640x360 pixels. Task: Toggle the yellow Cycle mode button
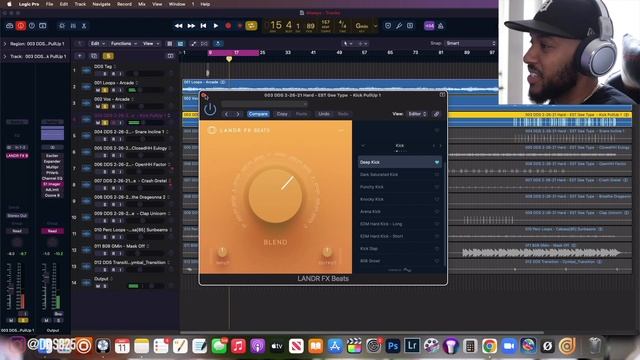point(251,26)
